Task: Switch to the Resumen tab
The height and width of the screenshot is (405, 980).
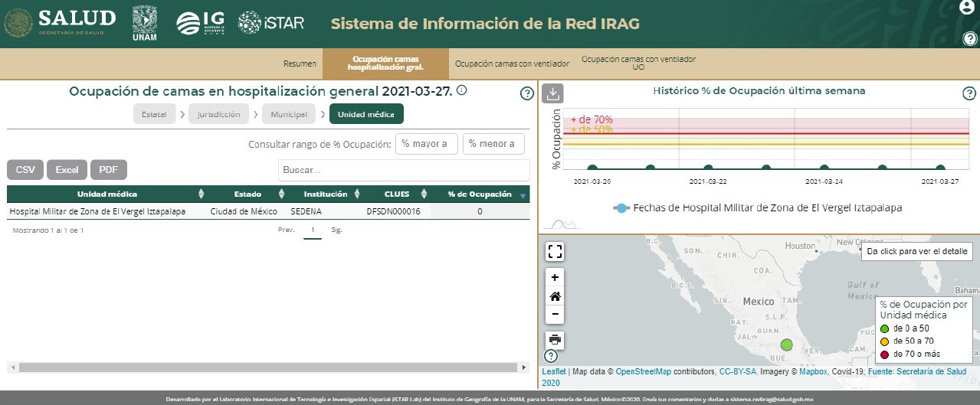Action: pos(300,64)
